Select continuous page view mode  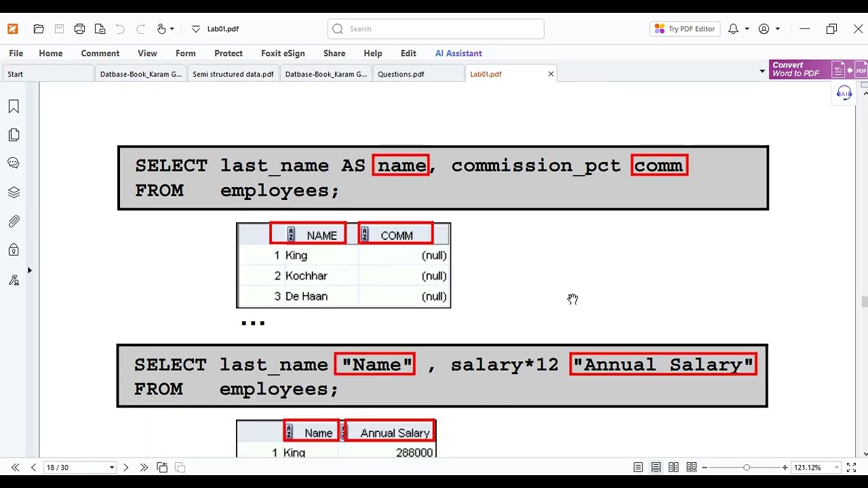656,468
